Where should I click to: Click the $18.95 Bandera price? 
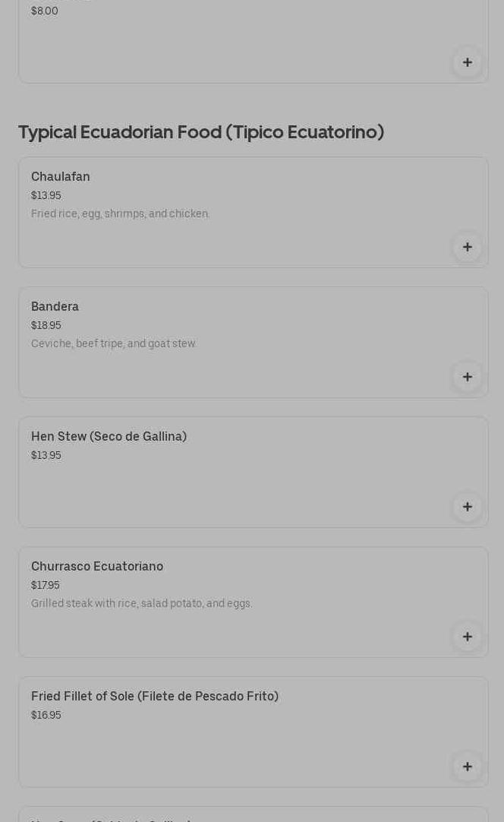coord(46,326)
